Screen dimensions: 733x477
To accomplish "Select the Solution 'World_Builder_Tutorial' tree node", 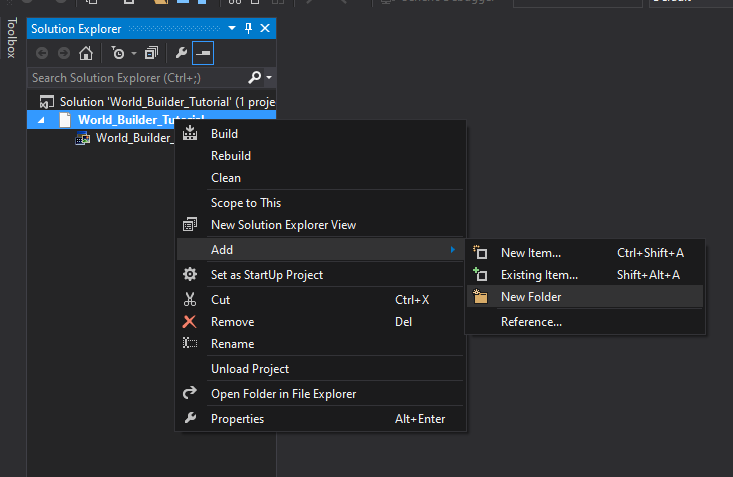I will tap(160, 101).
